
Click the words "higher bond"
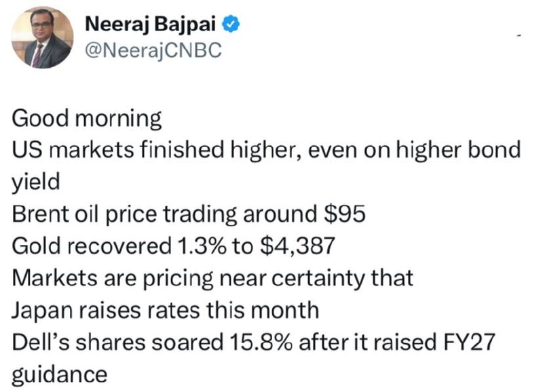click(x=458, y=150)
